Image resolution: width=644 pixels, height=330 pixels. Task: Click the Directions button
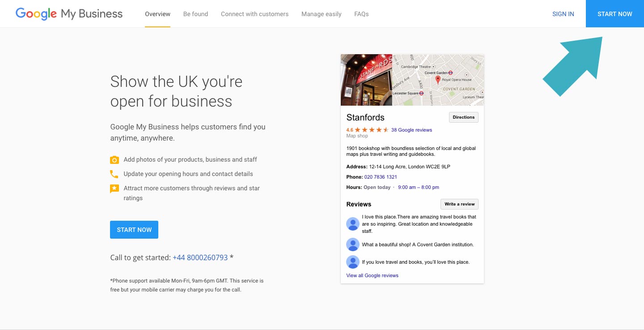tap(464, 117)
